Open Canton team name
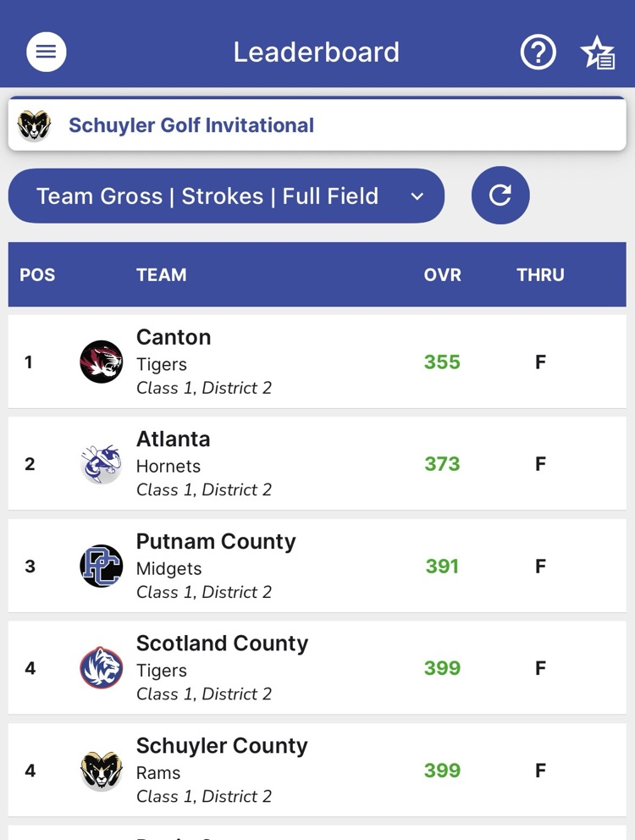This screenshot has height=840, width=635. (174, 337)
